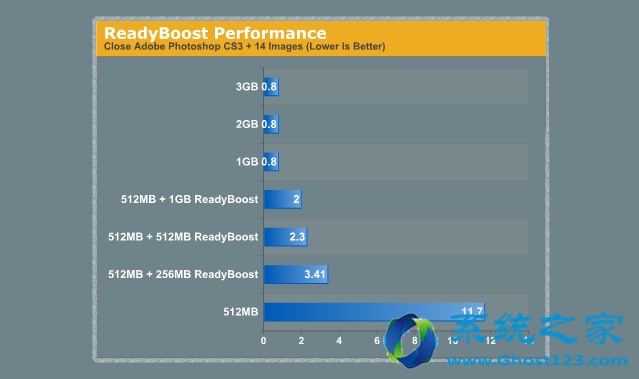The image size is (639, 379).
Task: Click the 2 tick on the x-axis
Action: pos(301,341)
